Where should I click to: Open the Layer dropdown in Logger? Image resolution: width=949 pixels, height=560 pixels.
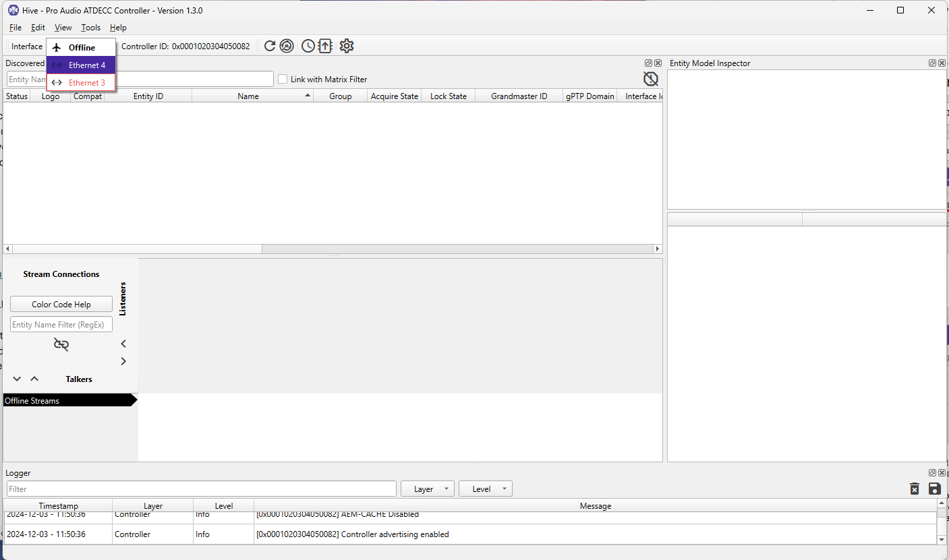[x=428, y=489]
